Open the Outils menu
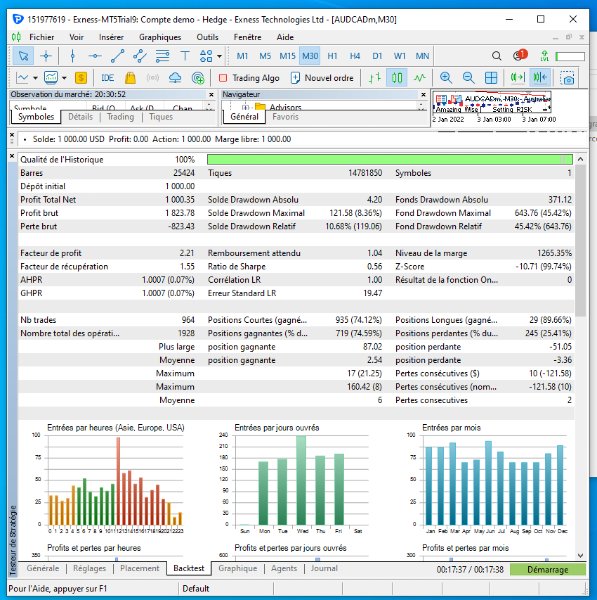 [x=207, y=37]
